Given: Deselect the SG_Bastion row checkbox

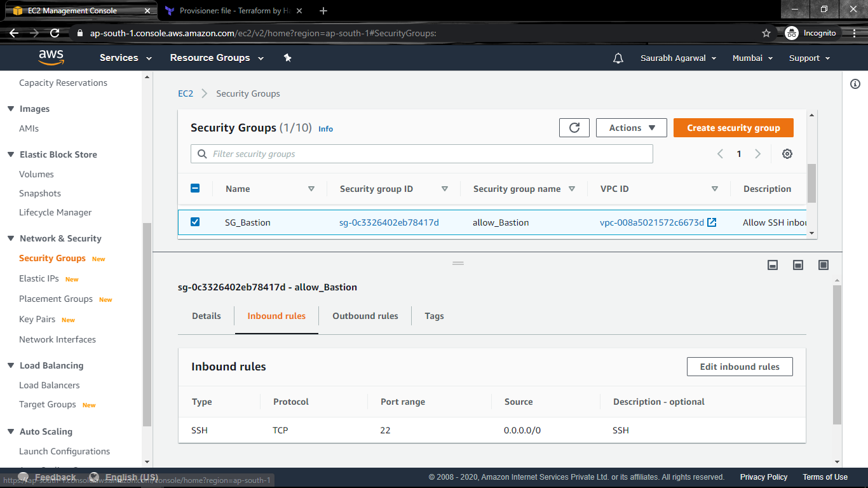Looking at the screenshot, I should [195, 222].
